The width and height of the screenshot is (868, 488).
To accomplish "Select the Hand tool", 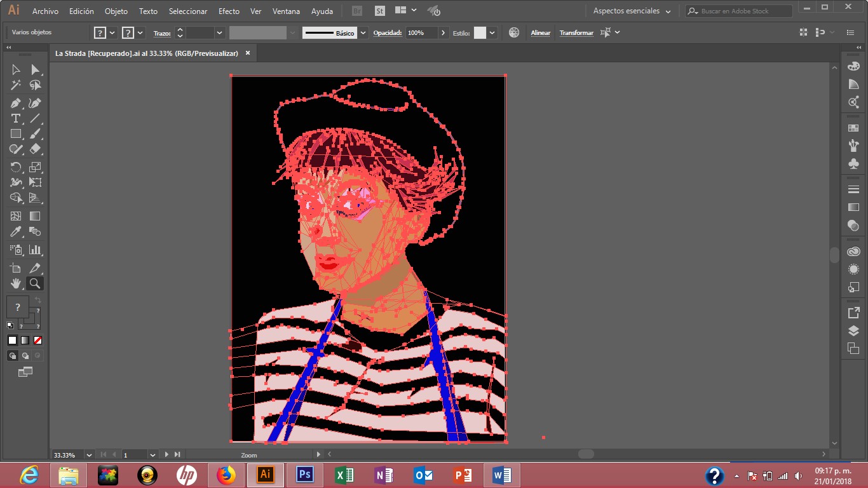I will point(16,283).
